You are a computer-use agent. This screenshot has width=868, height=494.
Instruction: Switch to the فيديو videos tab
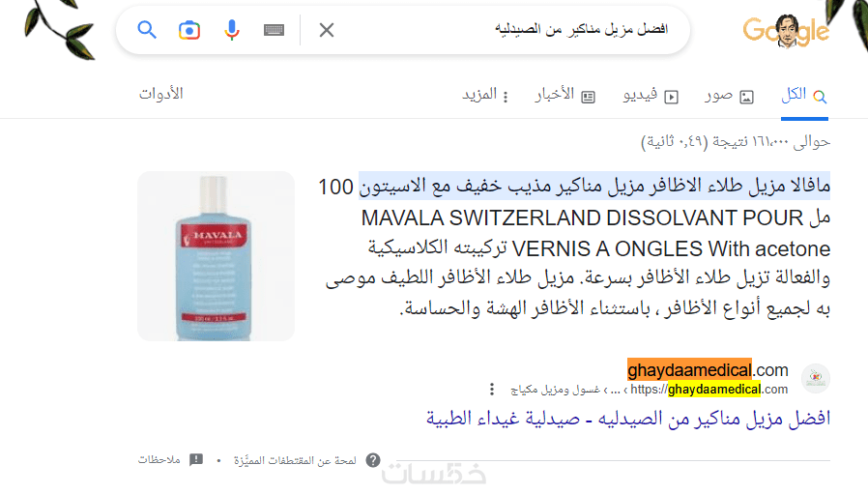point(651,96)
